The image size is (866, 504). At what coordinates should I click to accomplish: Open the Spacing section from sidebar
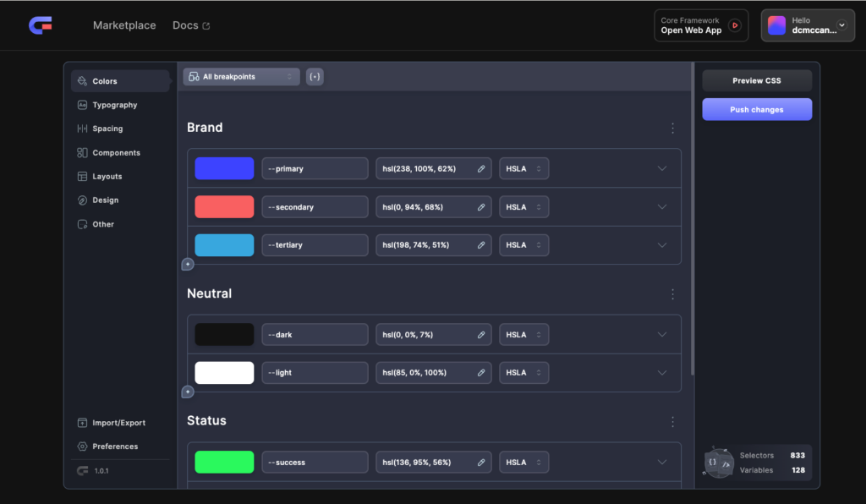pyautogui.click(x=84, y=129)
